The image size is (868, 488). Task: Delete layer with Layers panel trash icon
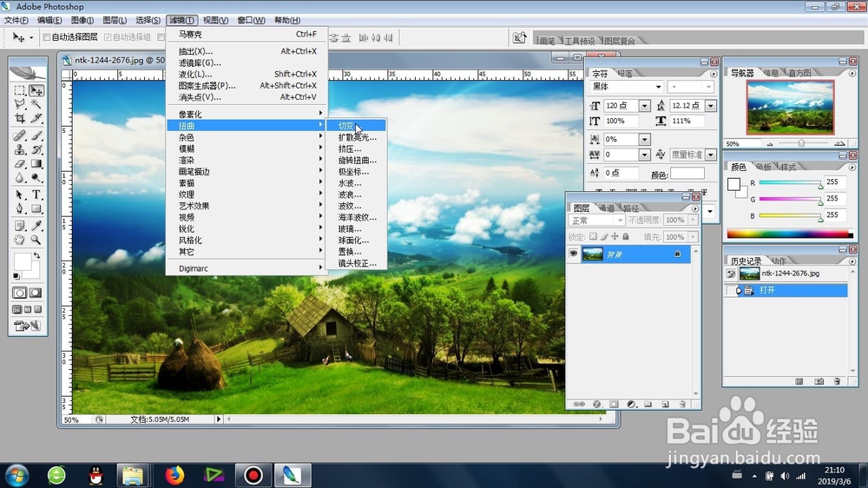(x=682, y=405)
